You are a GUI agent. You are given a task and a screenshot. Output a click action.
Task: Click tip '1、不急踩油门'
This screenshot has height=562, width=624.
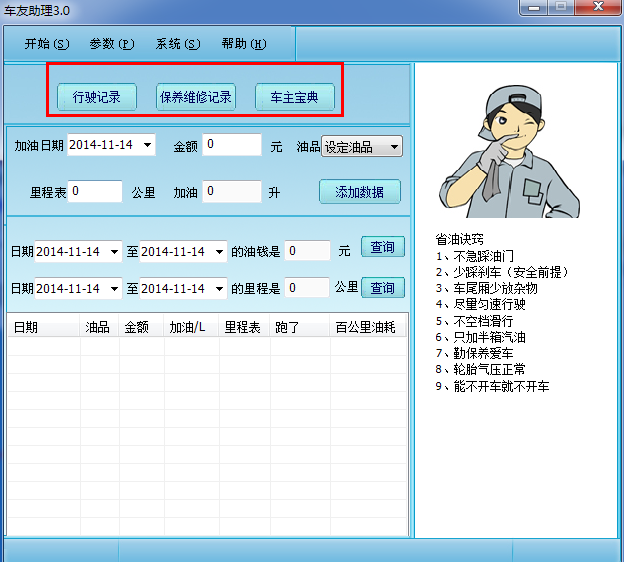(x=474, y=256)
